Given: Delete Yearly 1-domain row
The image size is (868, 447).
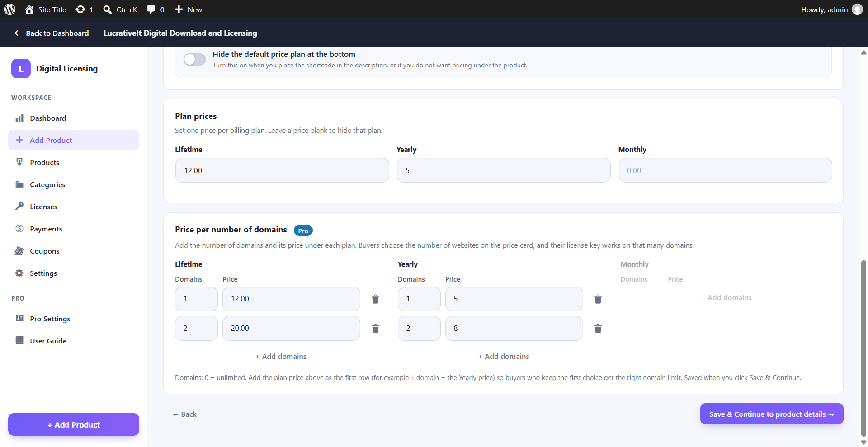Looking at the screenshot, I should 598,299.
